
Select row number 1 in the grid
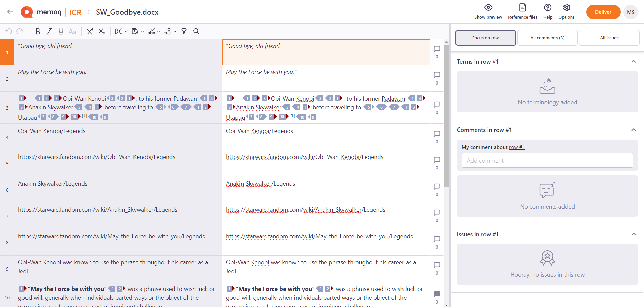coord(7,52)
